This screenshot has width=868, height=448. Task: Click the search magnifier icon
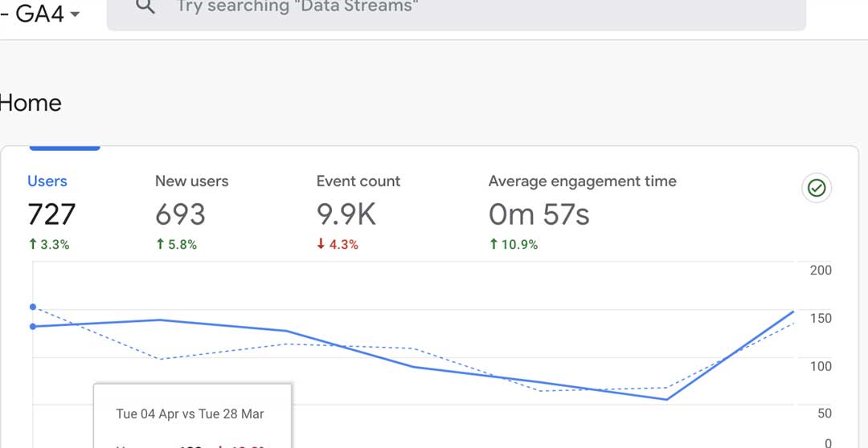(145, 6)
